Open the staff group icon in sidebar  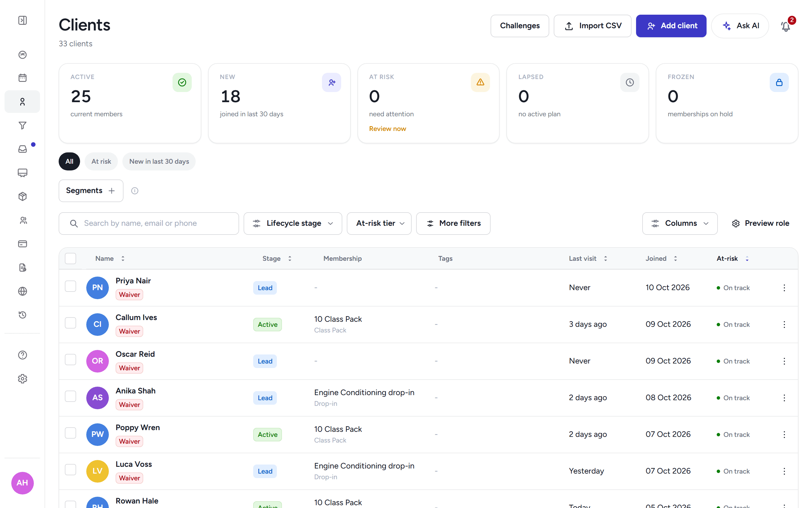[x=23, y=220]
